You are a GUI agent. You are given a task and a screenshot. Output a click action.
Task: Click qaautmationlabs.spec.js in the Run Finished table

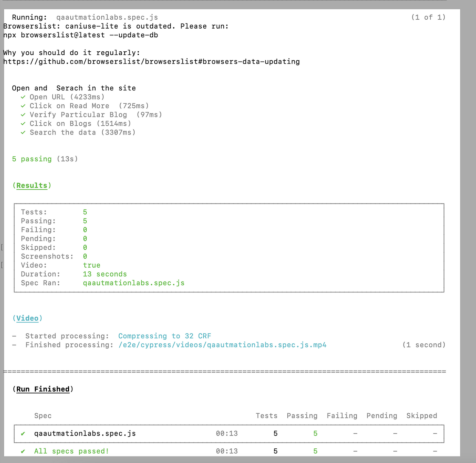click(85, 433)
